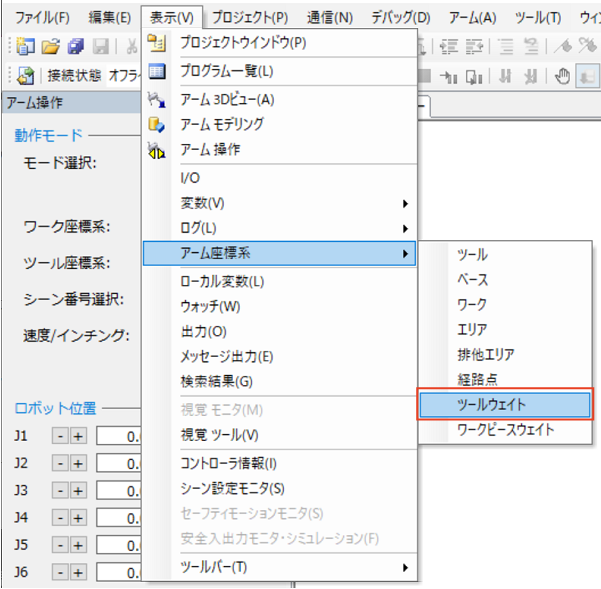The width and height of the screenshot is (601, 589).
Task: Choose ワークピースウェイト from submenu
Action: (x=505, y=430)
